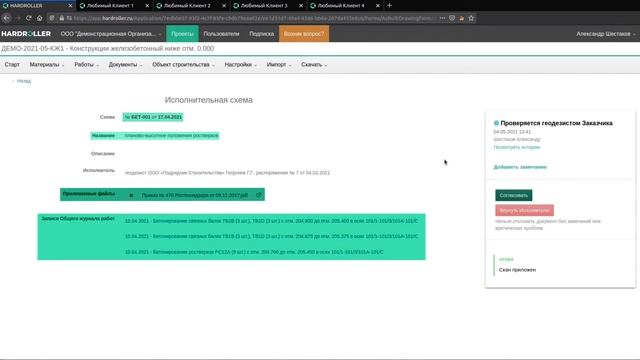Click the scheme number БЕТ-001 field
This screenshot has width=640, height=360.
pyautogui.click(x=153, y=117)
